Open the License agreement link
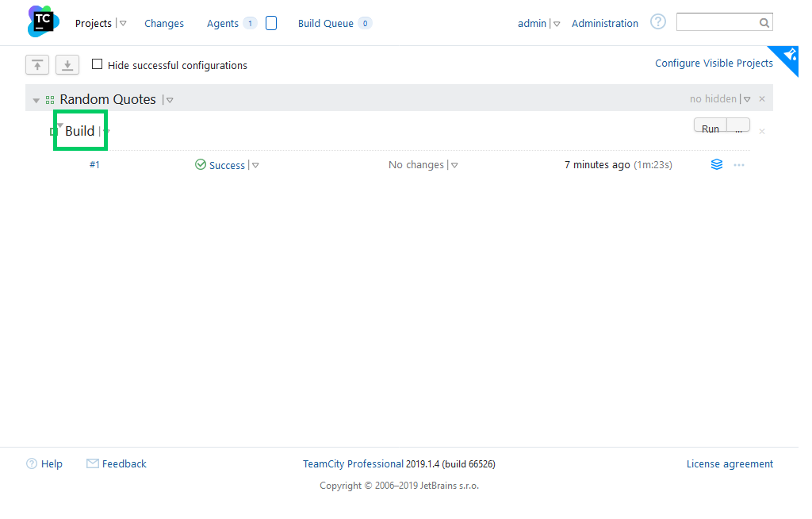The width and height of the screenshot is (812, 519). (730, 463)
